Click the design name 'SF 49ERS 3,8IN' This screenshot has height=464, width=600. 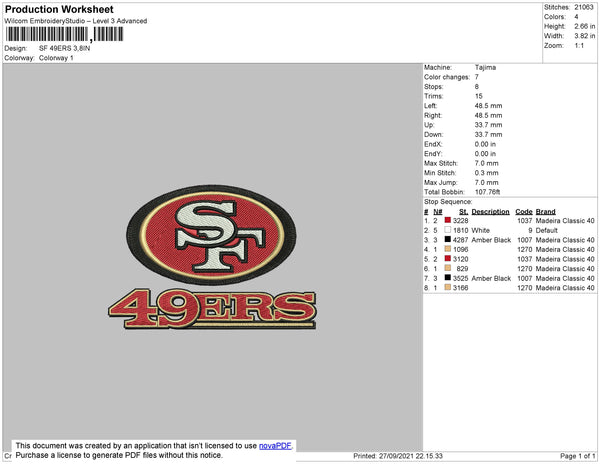(64, 49)
